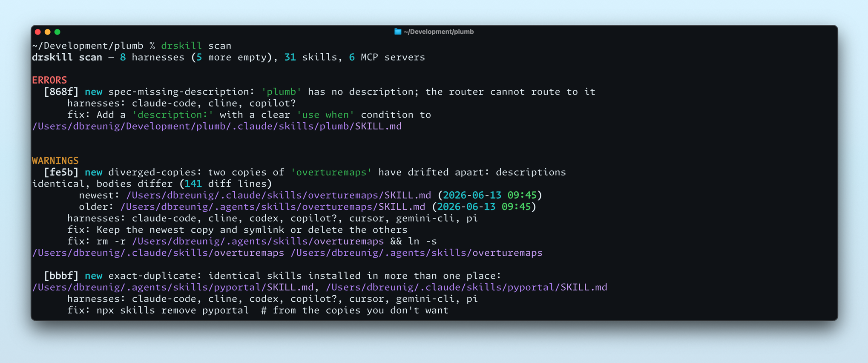Select the orange WARNINGS section heading
The height and width of the screenshot is (363, 868).
point(55,161)
